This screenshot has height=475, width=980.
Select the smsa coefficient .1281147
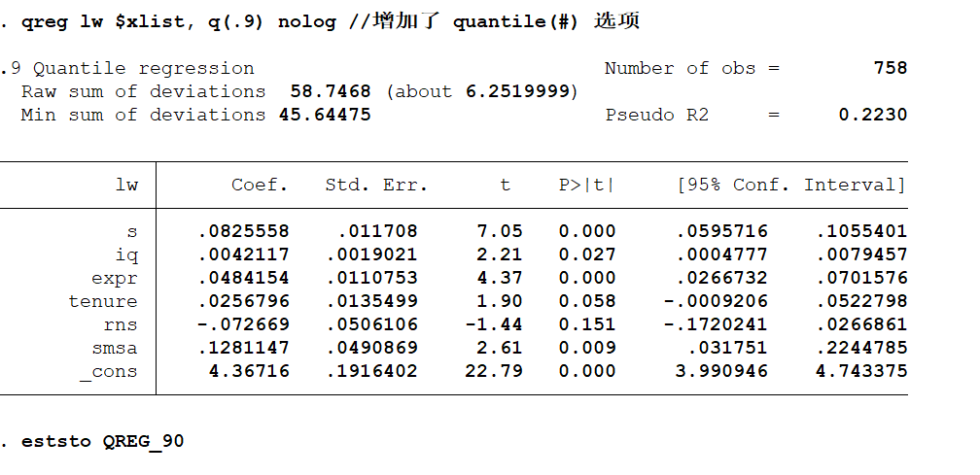[x=244, y=348]
